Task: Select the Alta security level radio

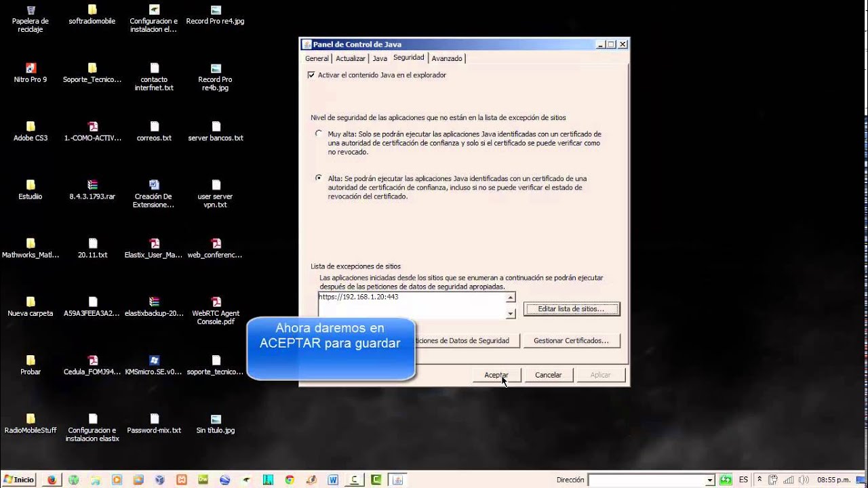Action: click(319, 178)
